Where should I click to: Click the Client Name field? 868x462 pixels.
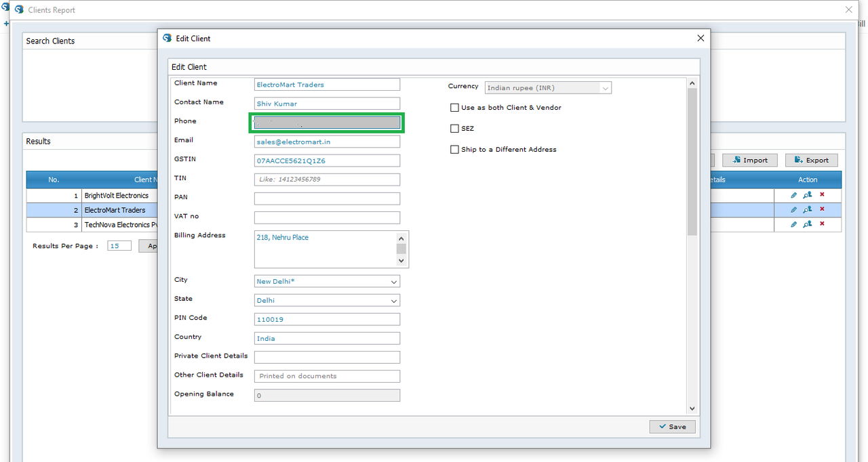click(x=327, y=85)
